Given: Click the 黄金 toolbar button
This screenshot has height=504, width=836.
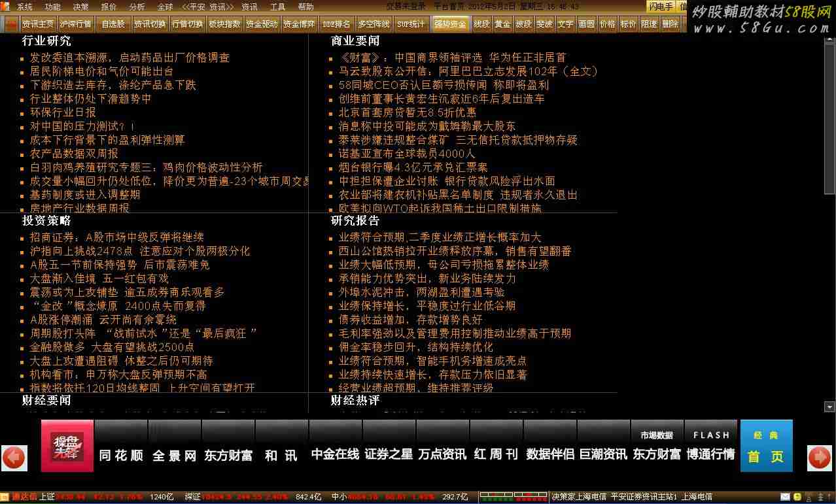Looking at the screenshot, I should [x=502, y=24].
